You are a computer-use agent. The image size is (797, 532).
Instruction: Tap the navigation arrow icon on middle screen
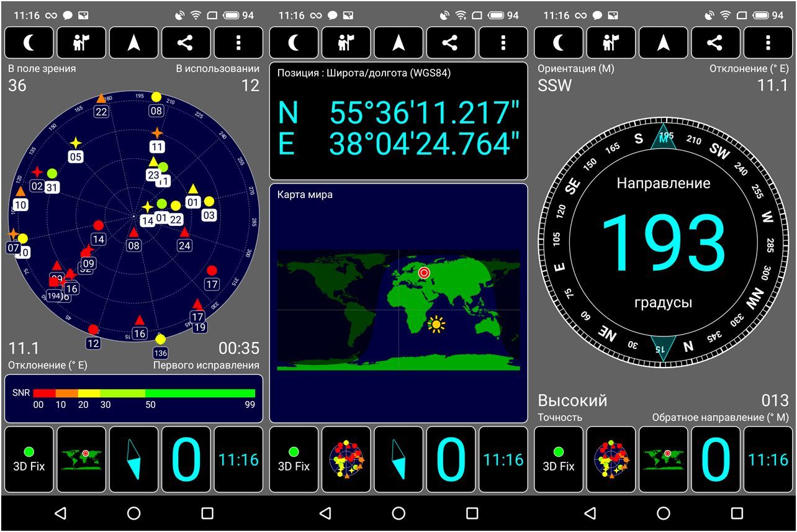(x=398, y=43)
